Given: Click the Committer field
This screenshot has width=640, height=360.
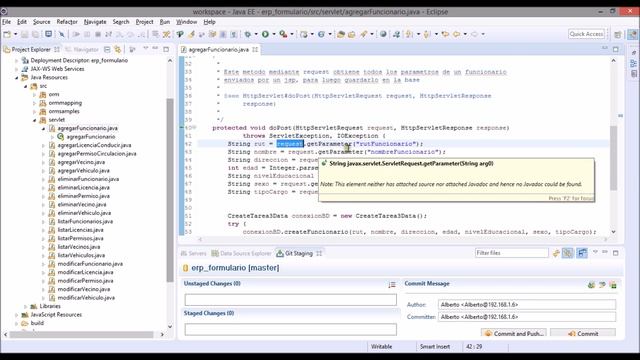Looking at the screenshot, I should 527,317.
